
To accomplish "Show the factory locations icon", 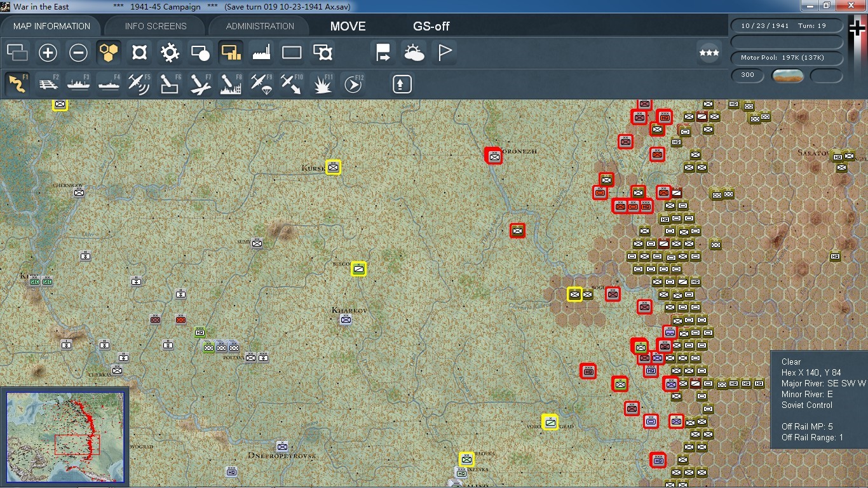I will coord(261,53).
